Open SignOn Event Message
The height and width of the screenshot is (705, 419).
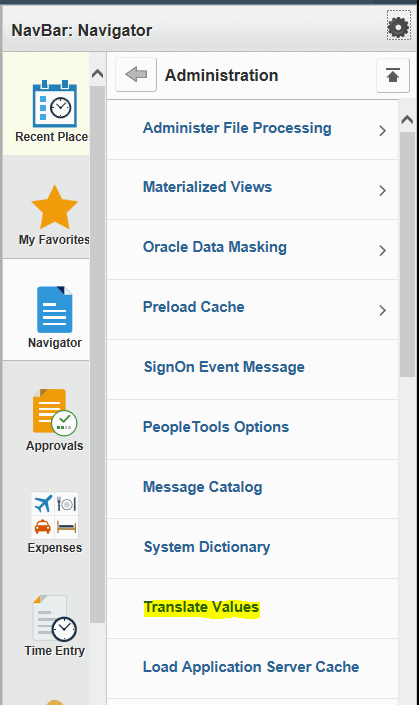tap(224, 367)
